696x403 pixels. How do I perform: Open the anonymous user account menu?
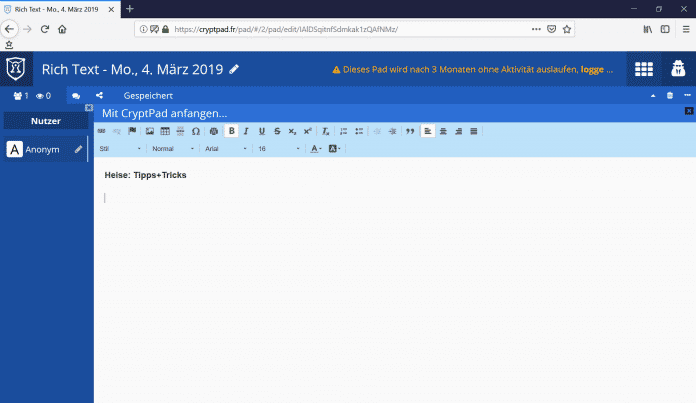pos(678,69)
